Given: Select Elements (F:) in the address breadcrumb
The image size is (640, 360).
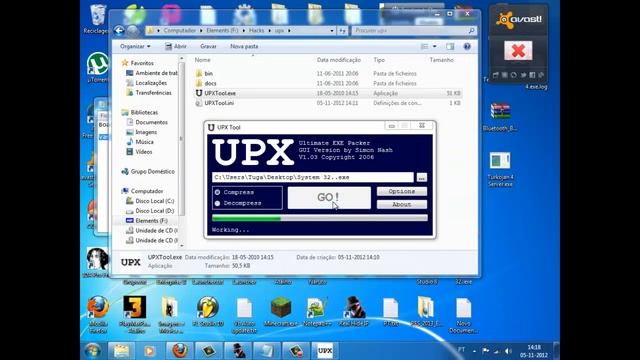Looking at the screenshot, I should click(222, 31).
